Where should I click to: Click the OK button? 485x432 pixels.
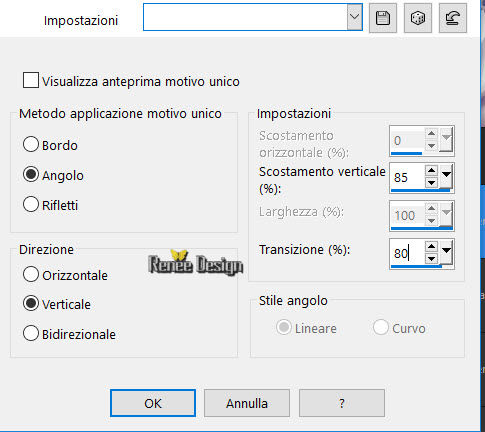[x=153, y=403]
